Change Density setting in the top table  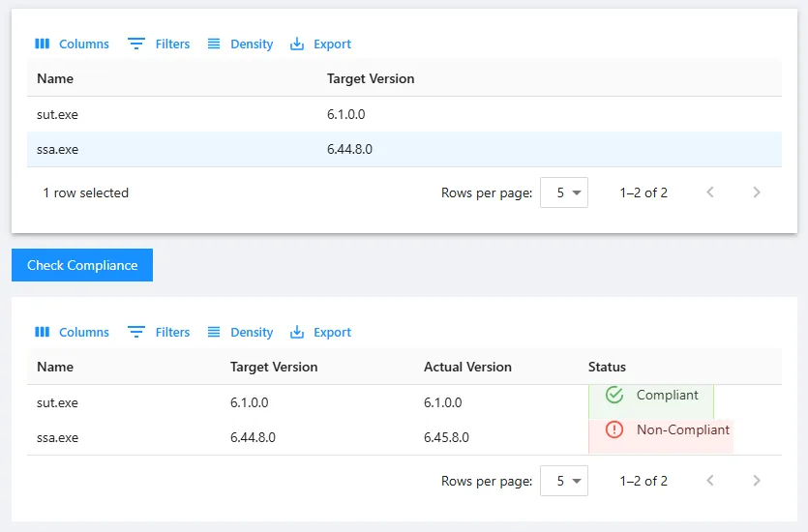[241, 44]
